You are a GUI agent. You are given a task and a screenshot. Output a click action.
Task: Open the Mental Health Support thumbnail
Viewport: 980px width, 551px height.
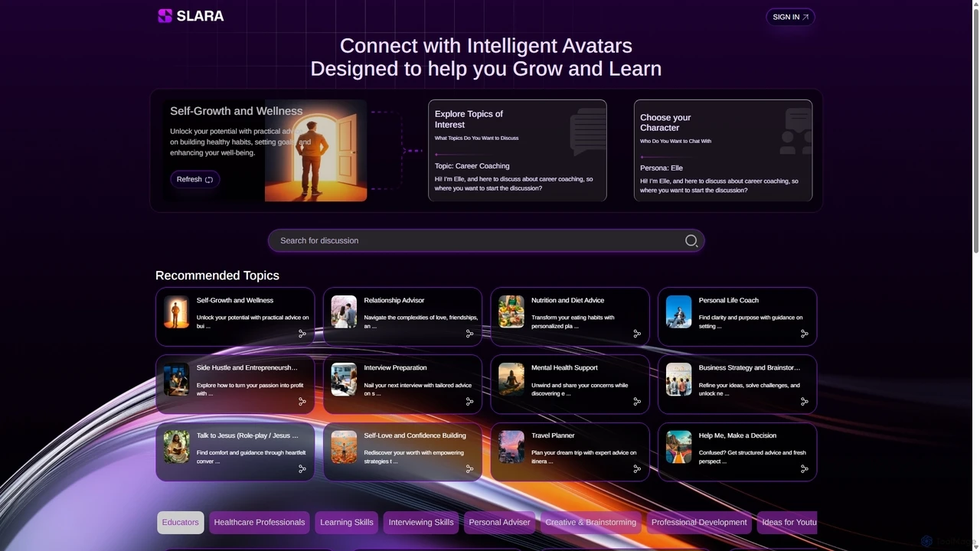511,380
